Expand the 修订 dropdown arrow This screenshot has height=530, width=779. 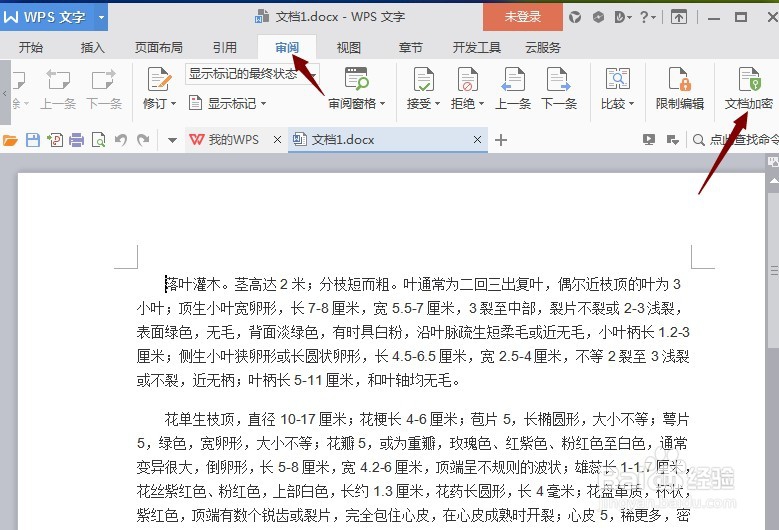coord(173,104)
